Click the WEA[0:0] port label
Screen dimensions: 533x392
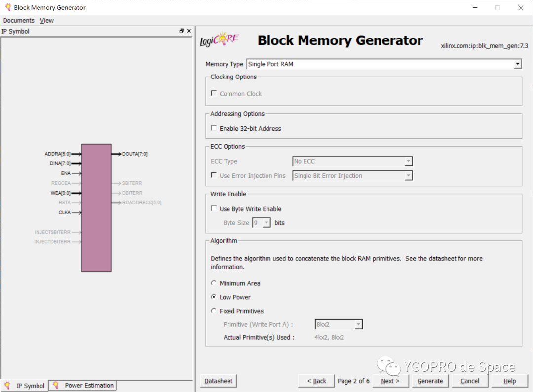(61, 193)
